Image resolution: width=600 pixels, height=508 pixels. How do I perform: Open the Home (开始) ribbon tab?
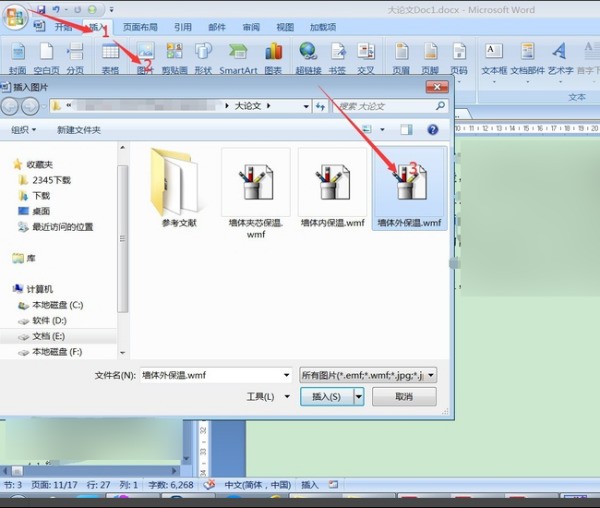[63, 27]
